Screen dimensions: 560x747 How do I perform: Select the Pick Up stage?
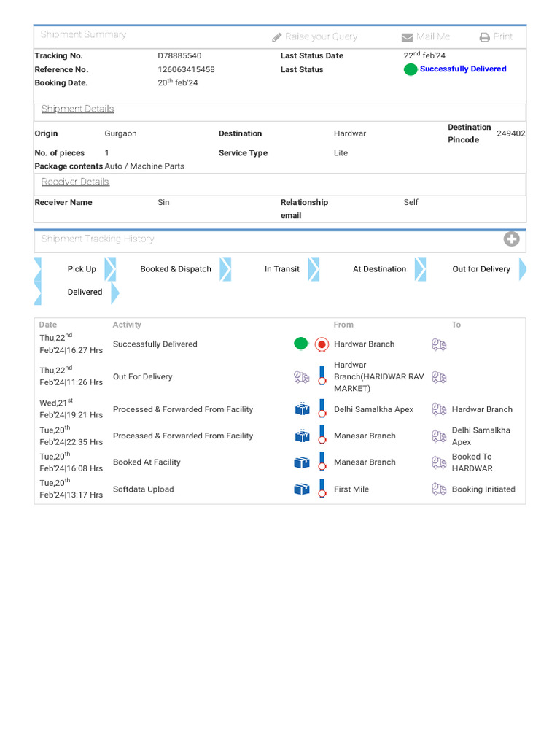click(x=82, y=269)
